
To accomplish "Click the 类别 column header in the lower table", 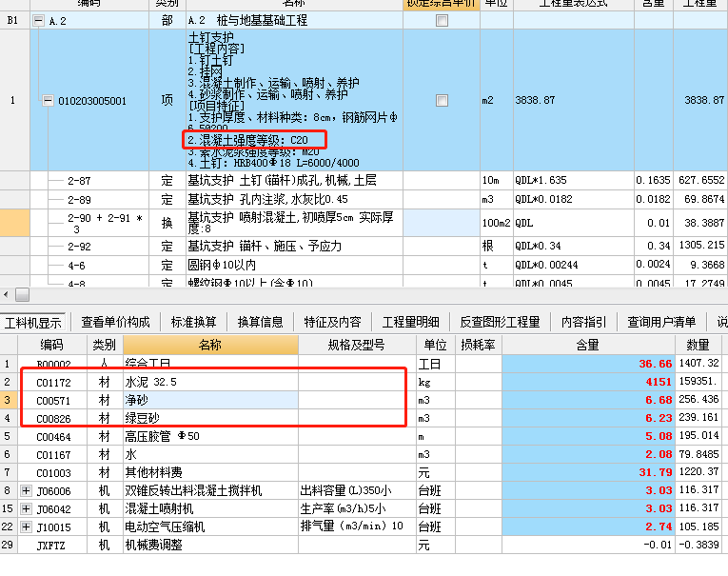I will 105,345.
